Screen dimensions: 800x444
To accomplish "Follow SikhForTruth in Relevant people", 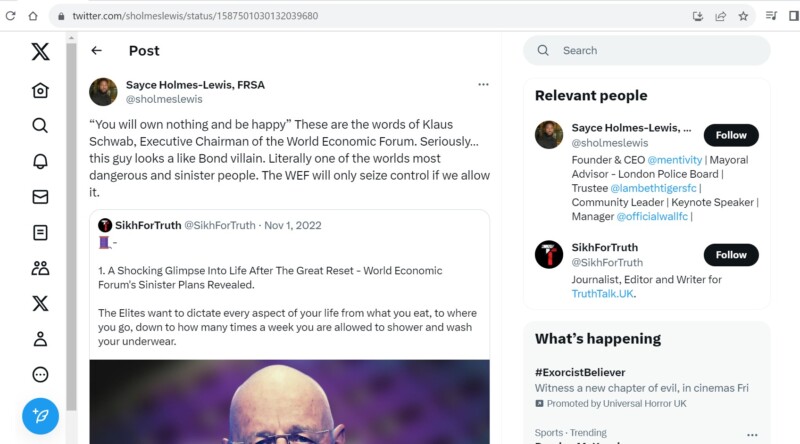I will 730,255.
